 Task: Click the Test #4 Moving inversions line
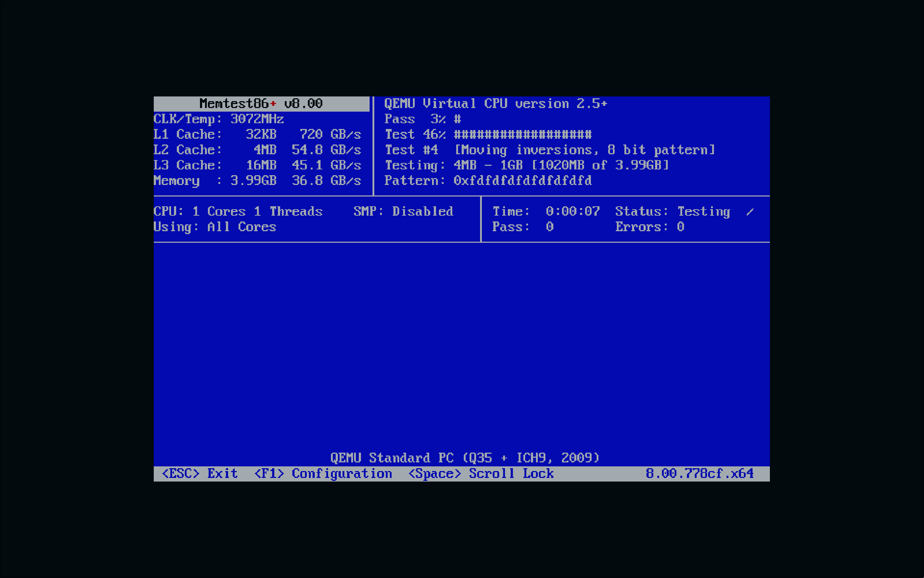(549, 150)
